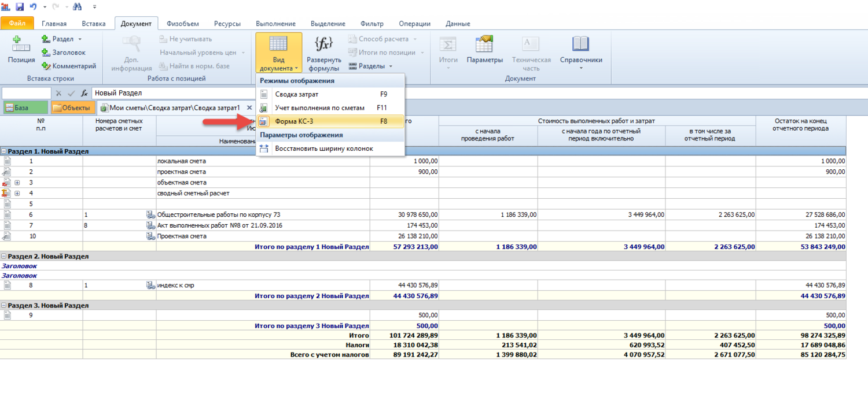Click the Undo arrow icon
This screenshot has width=868, height=393.
[x=33, y=6]
